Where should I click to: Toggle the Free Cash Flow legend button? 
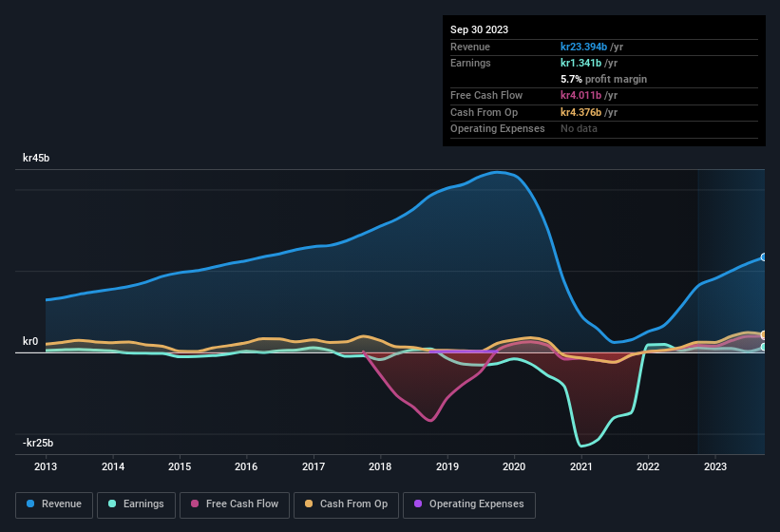235,505
